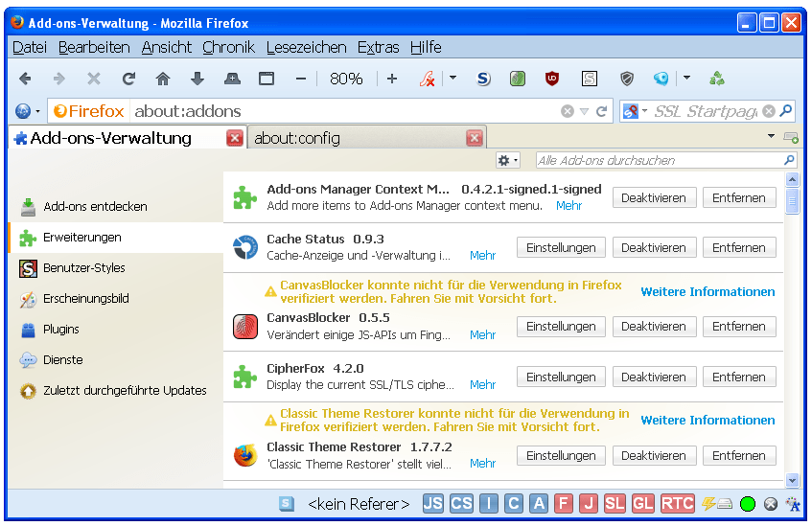Screen dimensions: 812x526
Task: Click the blue speech bubble toolbar icon
Action: click(x=661, y=79)
